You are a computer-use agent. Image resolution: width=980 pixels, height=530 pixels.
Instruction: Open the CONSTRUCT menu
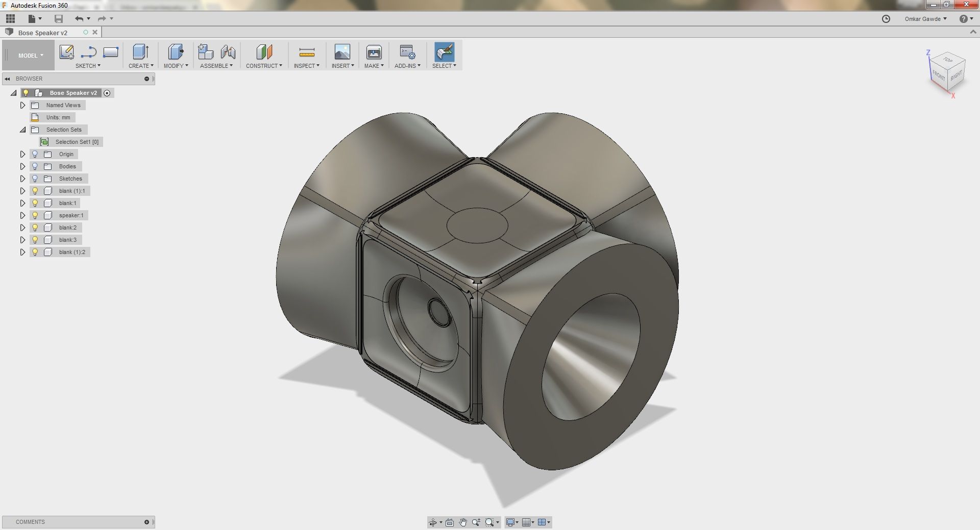click(x=264, y=66)
